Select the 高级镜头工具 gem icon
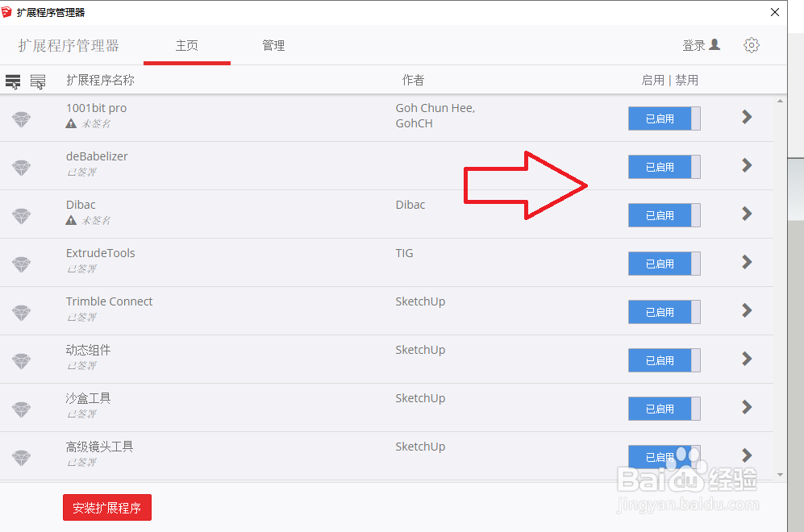This screenshot has height=532, width=804. (22, 458)
